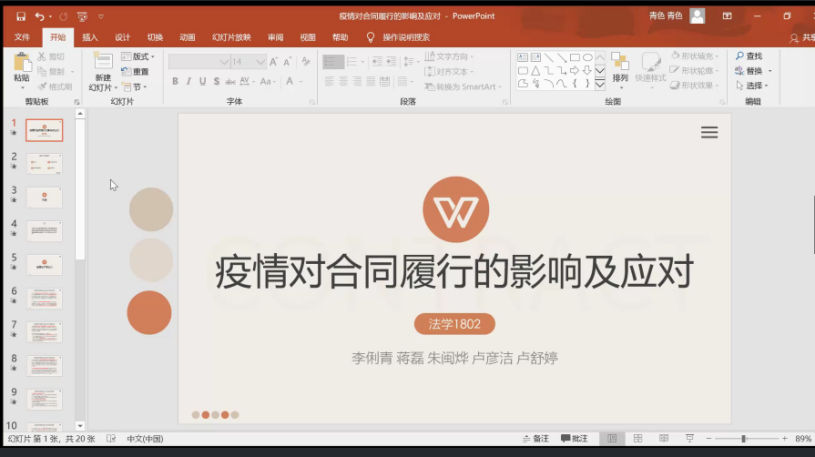Click the Redo icon in title bar

[x=63, y=17]
